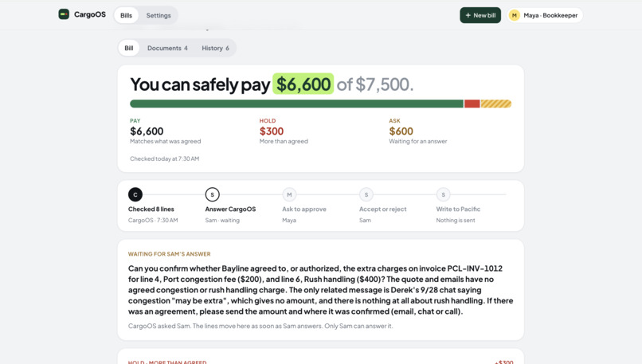Switch to the Documents 4 tab
The height and width of the screenshot is (364, 642).
167,48
